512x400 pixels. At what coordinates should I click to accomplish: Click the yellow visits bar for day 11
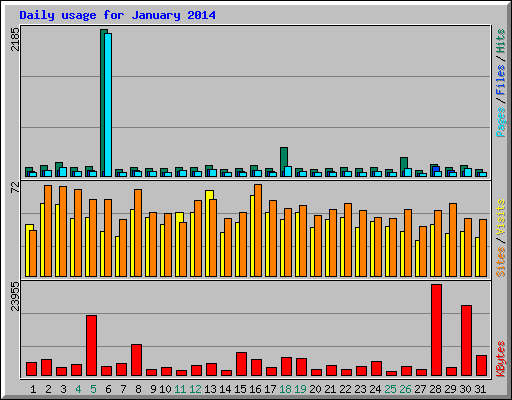178,244
